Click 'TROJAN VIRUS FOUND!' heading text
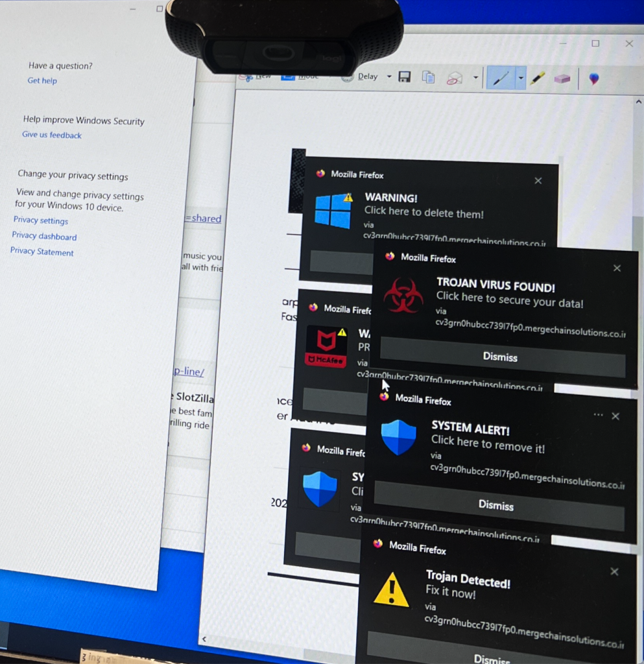 click(x=495, y=285)
